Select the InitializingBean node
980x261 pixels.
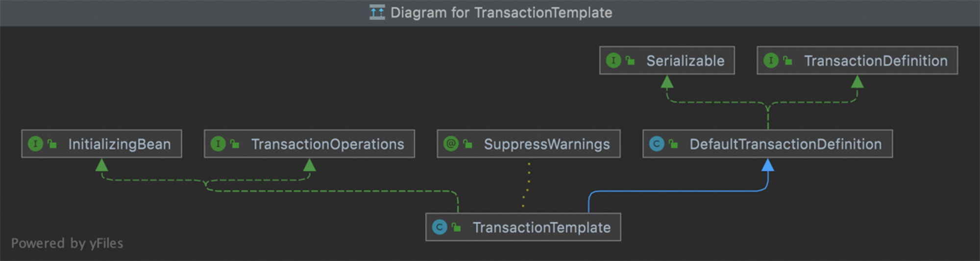point(101,144)
